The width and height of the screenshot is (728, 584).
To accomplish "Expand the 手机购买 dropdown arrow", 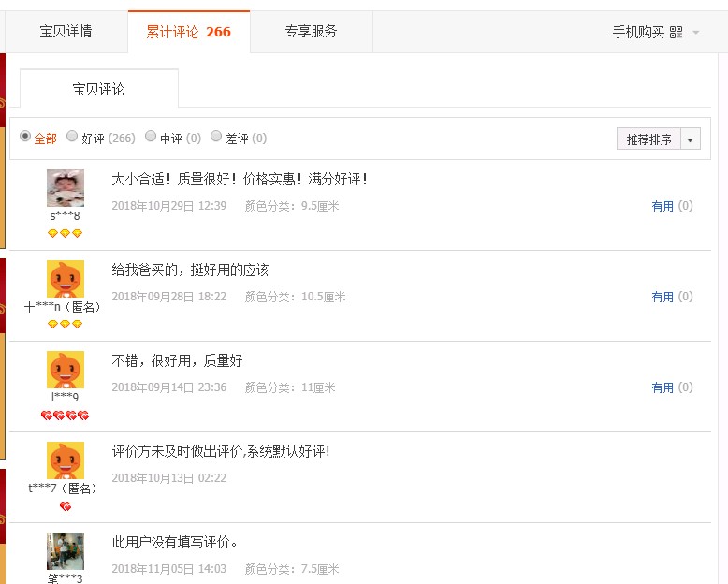I will click(x=695, y=33).
